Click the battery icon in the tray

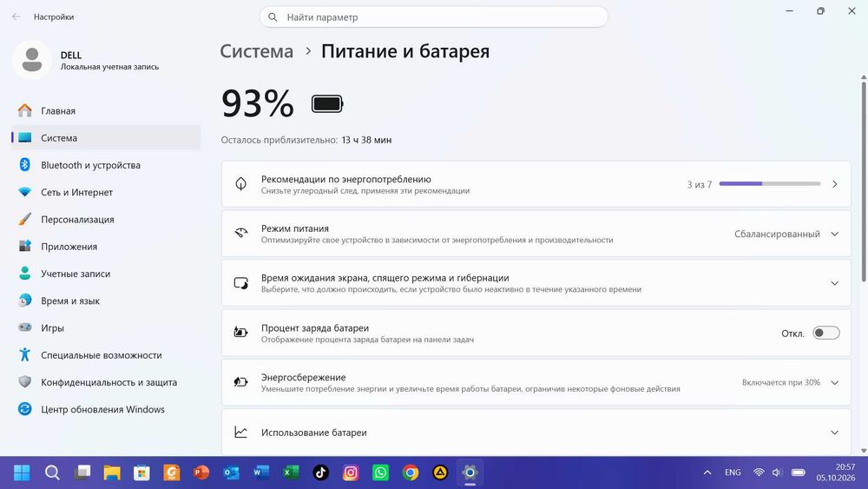(x=798, y=472)
